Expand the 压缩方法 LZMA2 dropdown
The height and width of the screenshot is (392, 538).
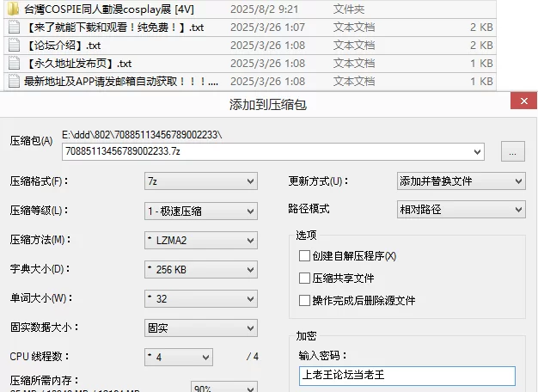tap(201, 241)
